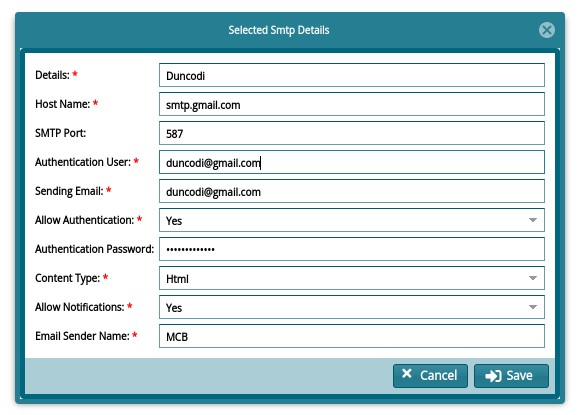
Task: Click the Email Sender Name field
Action: click(x=352, y=336)
